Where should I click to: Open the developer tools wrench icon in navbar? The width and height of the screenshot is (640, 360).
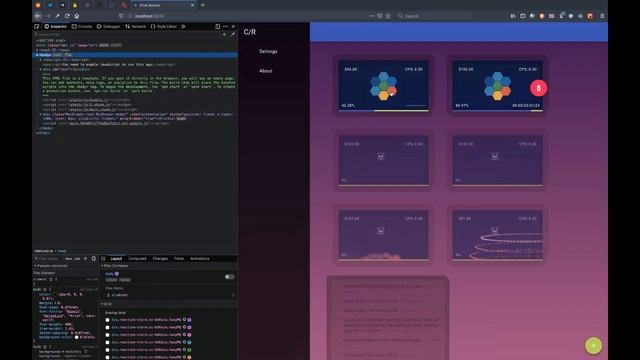click(57, 16)
